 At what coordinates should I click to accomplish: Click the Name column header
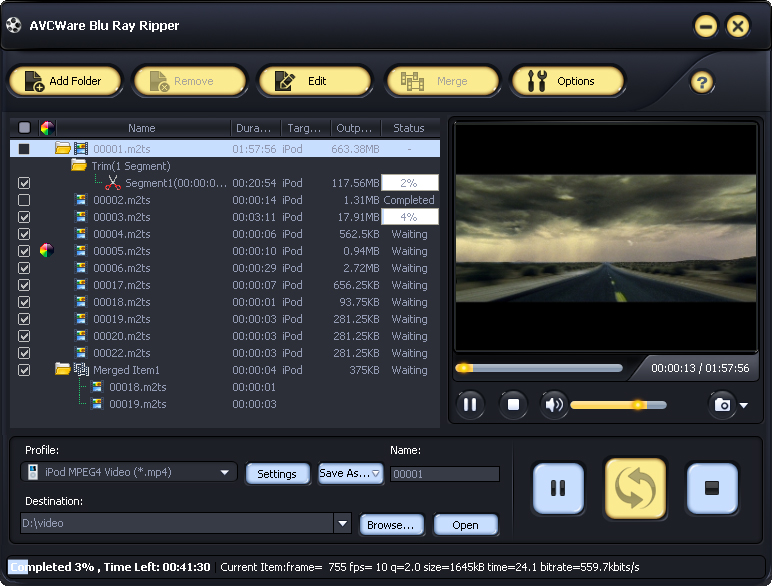142,128
